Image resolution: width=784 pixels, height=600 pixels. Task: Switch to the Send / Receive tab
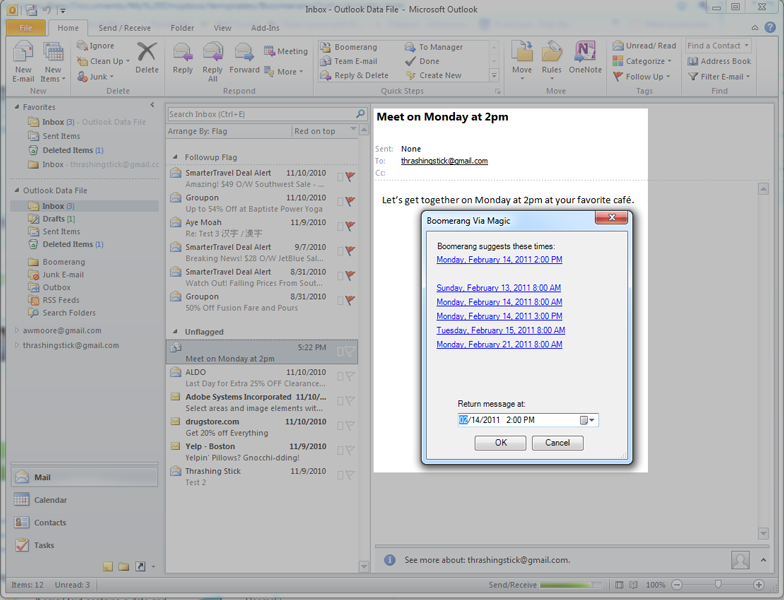tap(124, 28)
